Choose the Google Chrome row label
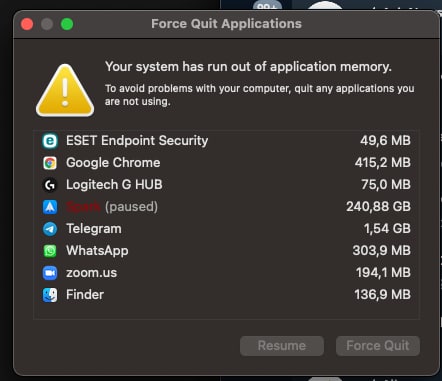This screenshot has height=381, width=442. (113, 163)
